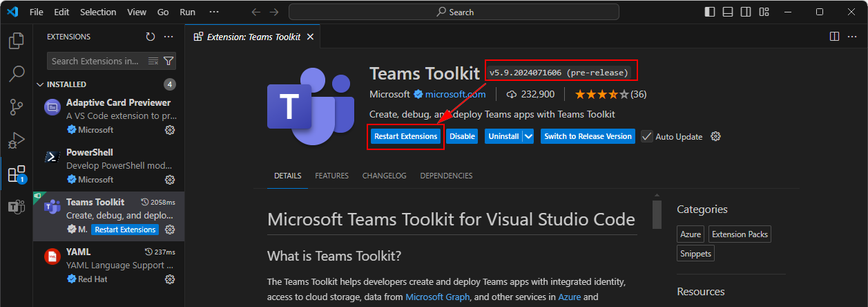Close the Teams Toolkit extension tab
Viewport: 868px width, 307px height.
310,37
